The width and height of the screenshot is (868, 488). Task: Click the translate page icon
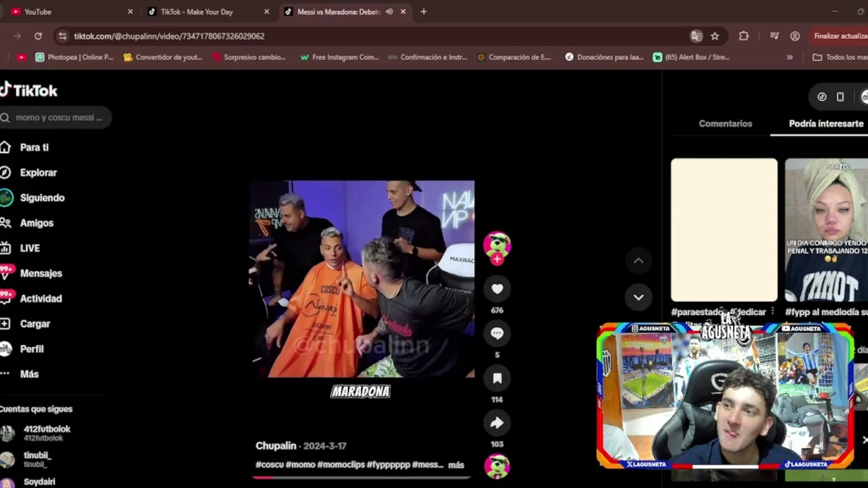tap(696, 36)
